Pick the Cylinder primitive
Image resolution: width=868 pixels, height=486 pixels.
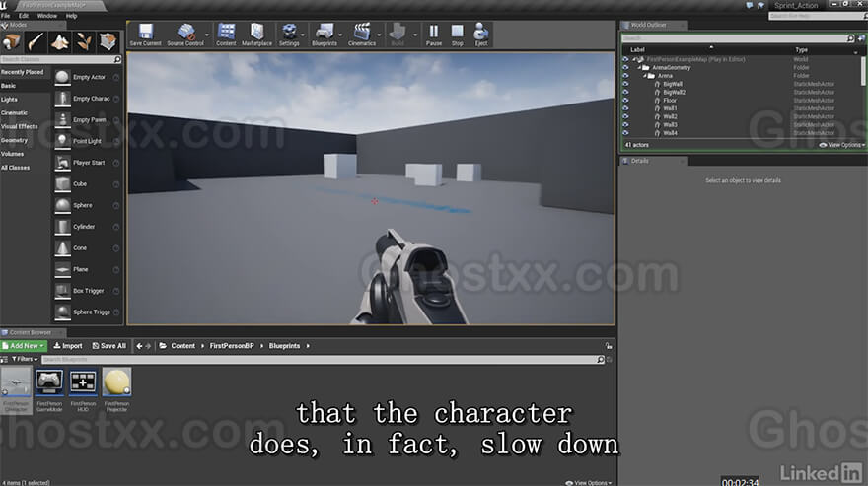(x=87, y=227)
